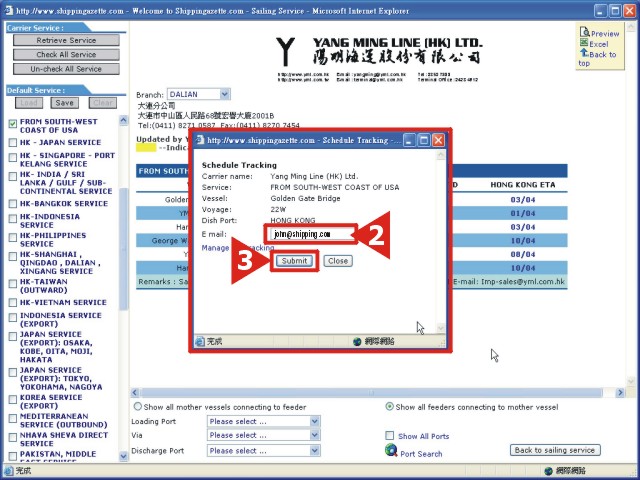
Task: Click the 01/04 Hong Kong ETA cell
Action: (x=522, y=213)
